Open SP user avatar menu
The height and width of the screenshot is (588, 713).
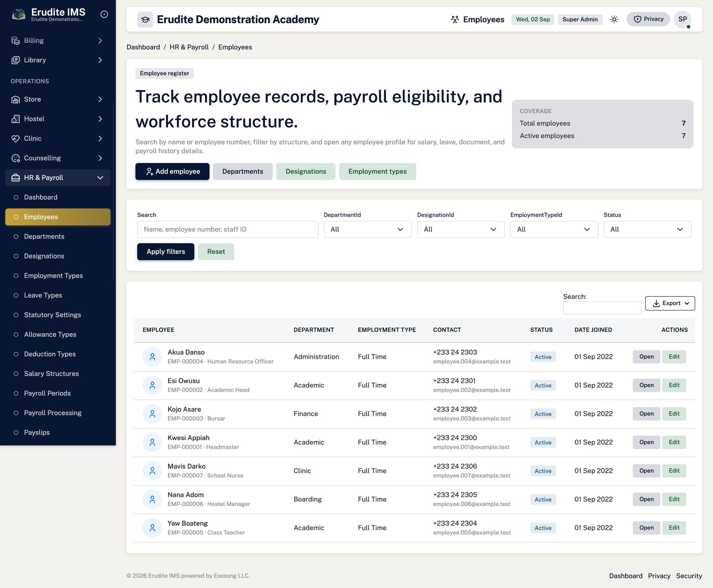pos(682,19)
